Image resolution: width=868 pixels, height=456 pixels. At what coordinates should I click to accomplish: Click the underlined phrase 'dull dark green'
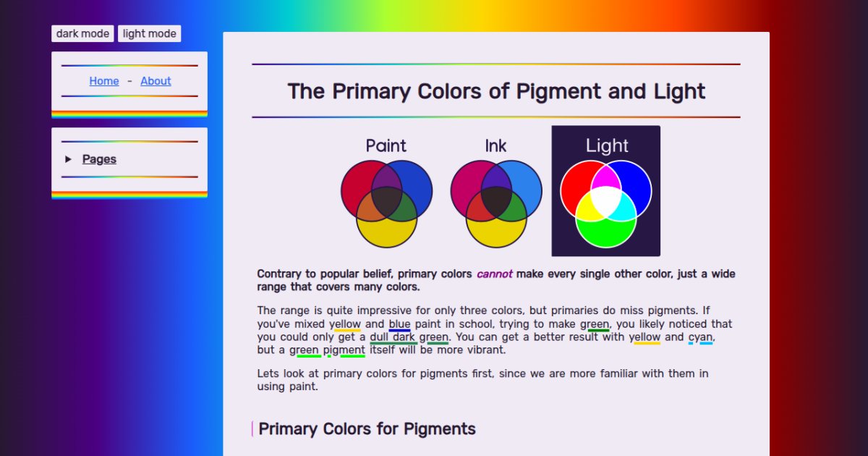coord(409,337)
